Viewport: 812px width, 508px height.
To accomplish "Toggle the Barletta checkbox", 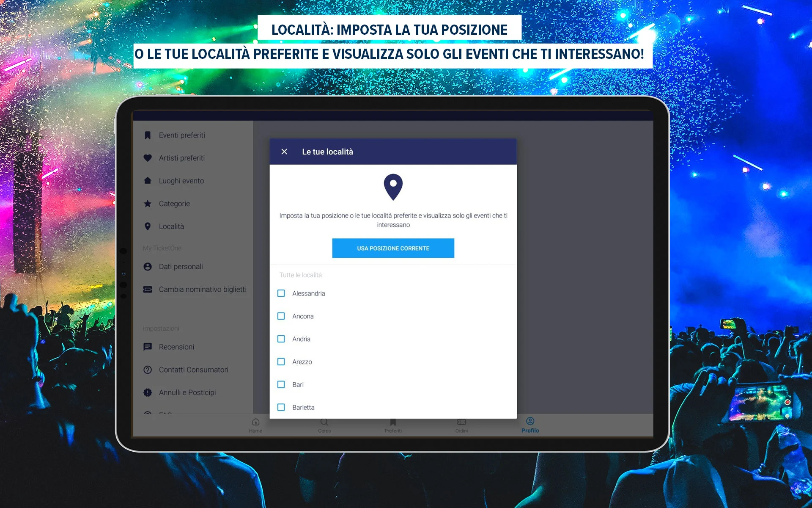I will click(x=281, y=407).
